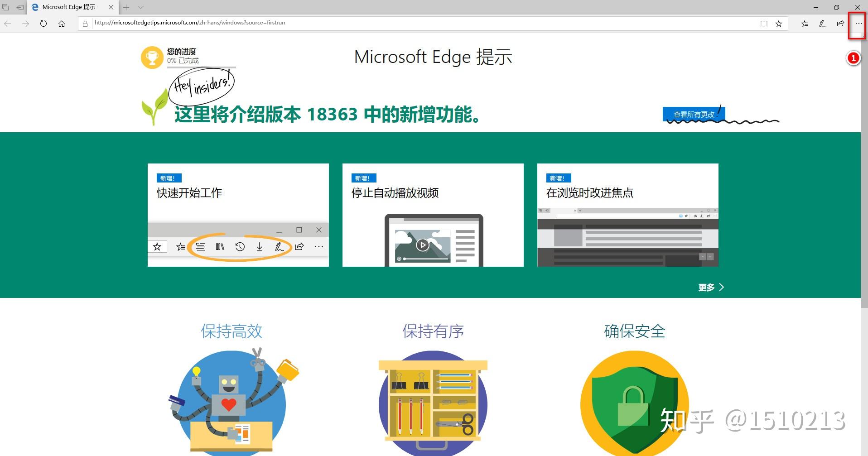Toggle reading view for this page
Image resolution: width=868 pixels, height=456 pixels.
click(764, 23)
